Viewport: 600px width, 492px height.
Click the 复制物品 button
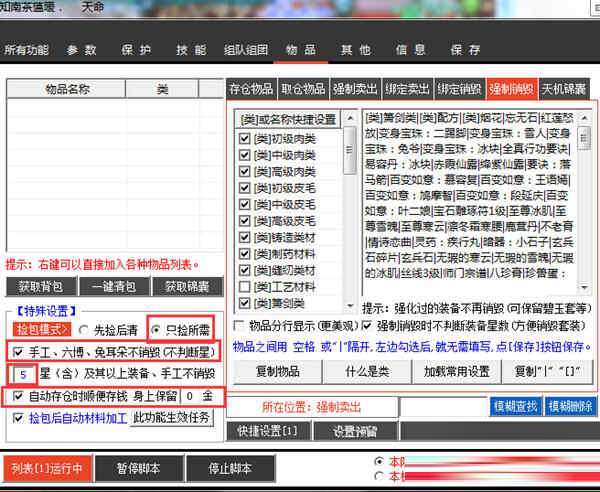277,371
